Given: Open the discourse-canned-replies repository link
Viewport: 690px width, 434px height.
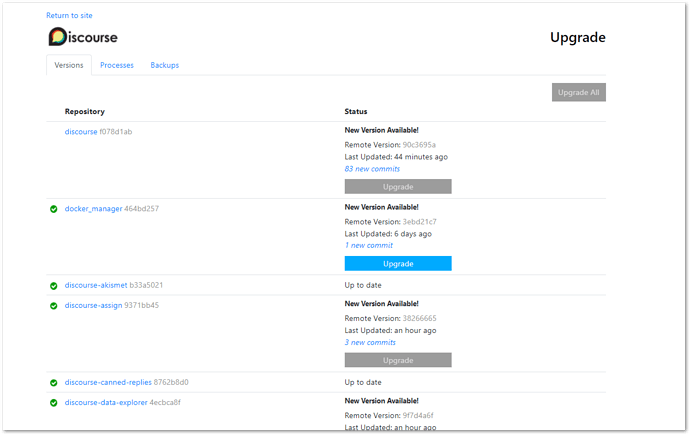Looking at the screenshot, I should (108, 382).
